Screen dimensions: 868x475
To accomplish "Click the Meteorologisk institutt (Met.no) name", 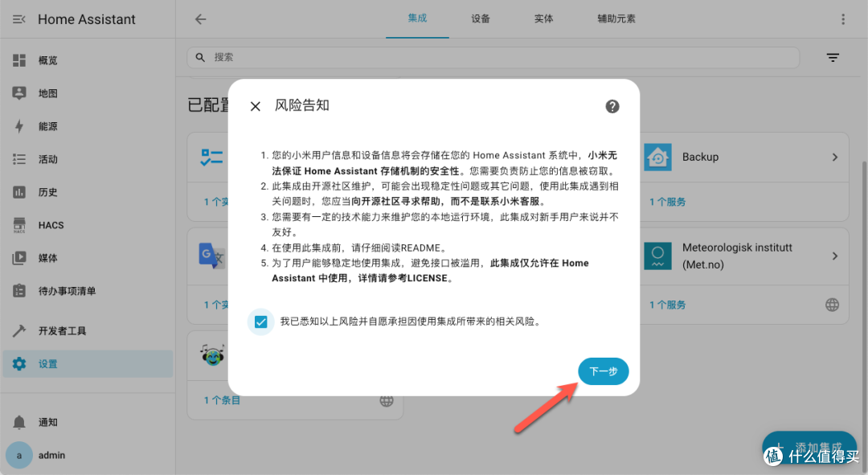I will (x=737, y=256).
